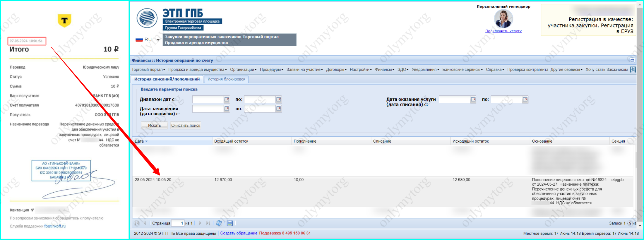
Task: Expand the 'Договоры' menu
Action: pos(336,70)
